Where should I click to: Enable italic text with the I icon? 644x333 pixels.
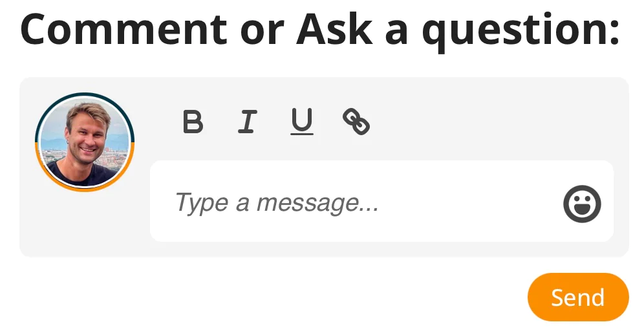click(x=247, y=122)
